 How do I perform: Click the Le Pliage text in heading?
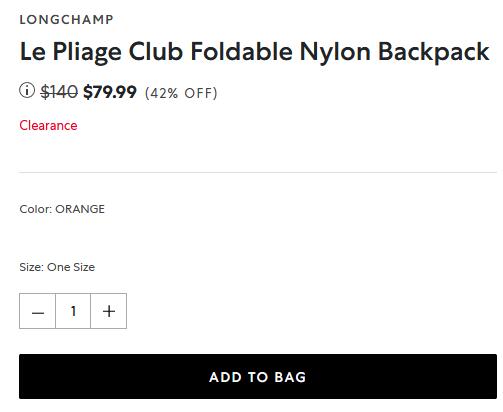pos(71,52)
